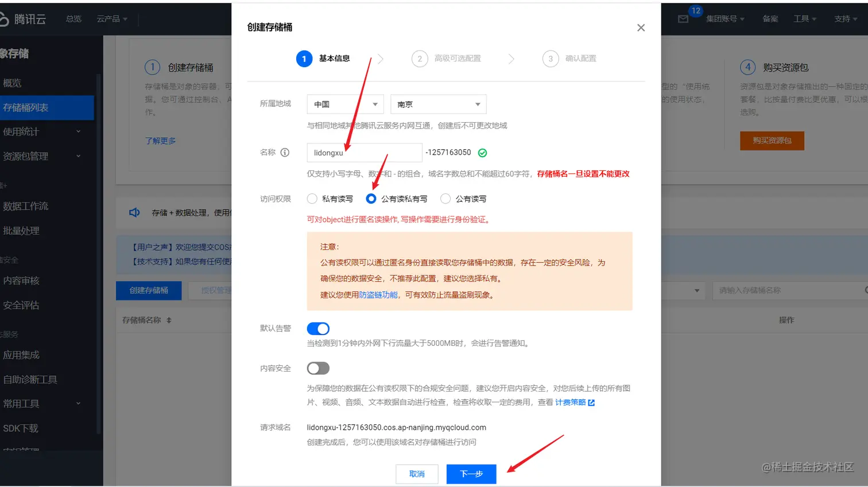Click step 2 高级可选配置

[x=447, y=59]
